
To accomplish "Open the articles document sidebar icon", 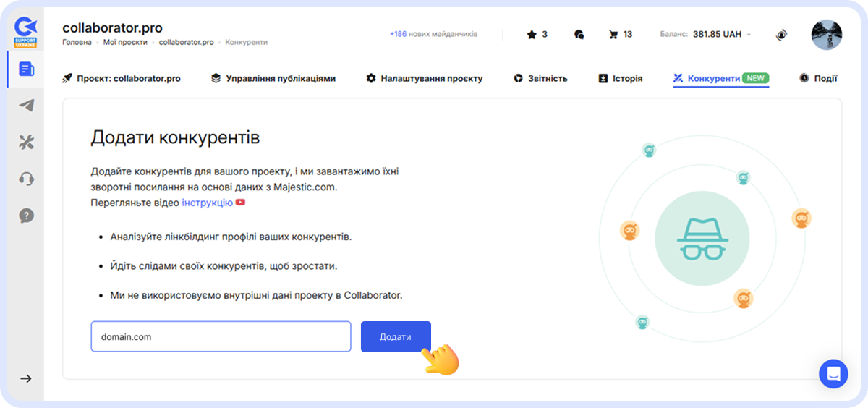I will click(x=26, y=69).
